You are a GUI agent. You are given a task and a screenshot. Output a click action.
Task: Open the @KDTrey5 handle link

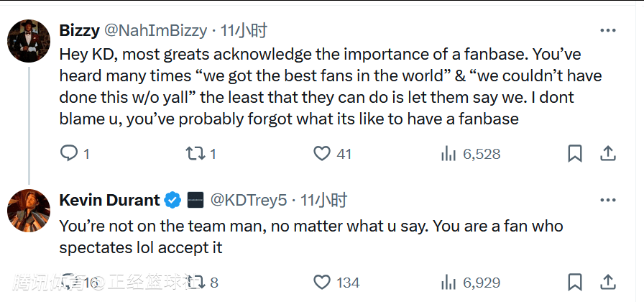click(x=248, y=200)
